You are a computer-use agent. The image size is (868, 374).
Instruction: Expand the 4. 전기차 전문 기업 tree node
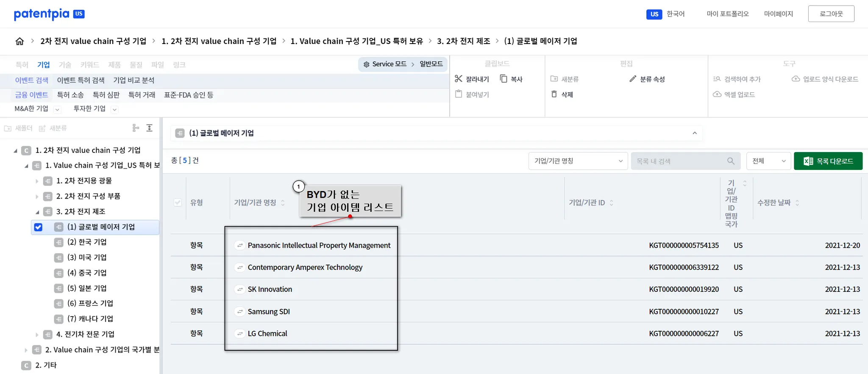click(x=37, y=335)
